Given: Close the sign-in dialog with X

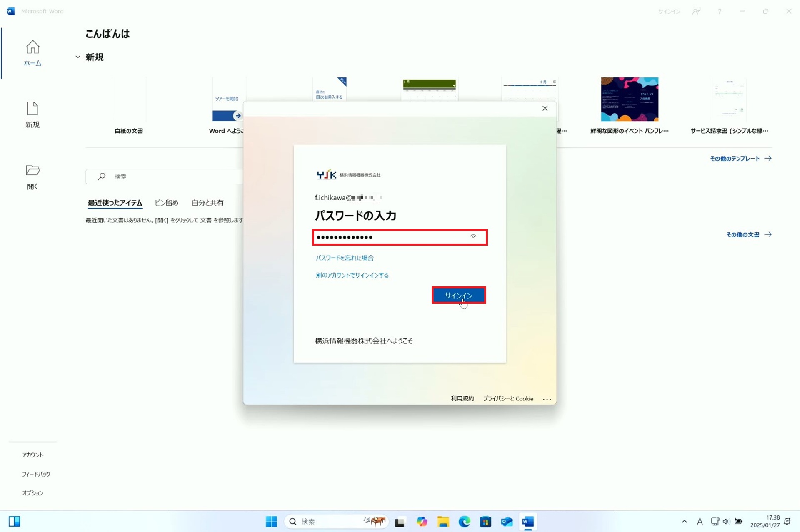Looking at the screenshot, I should (x=545, y=108).
